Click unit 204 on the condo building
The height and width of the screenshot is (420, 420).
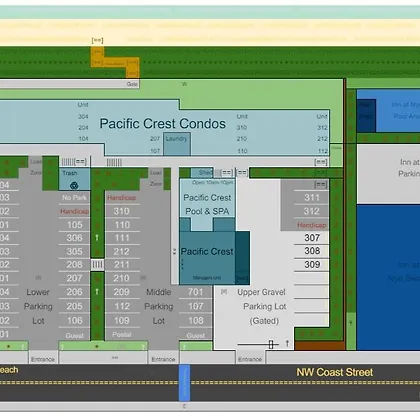coord(83,127)
